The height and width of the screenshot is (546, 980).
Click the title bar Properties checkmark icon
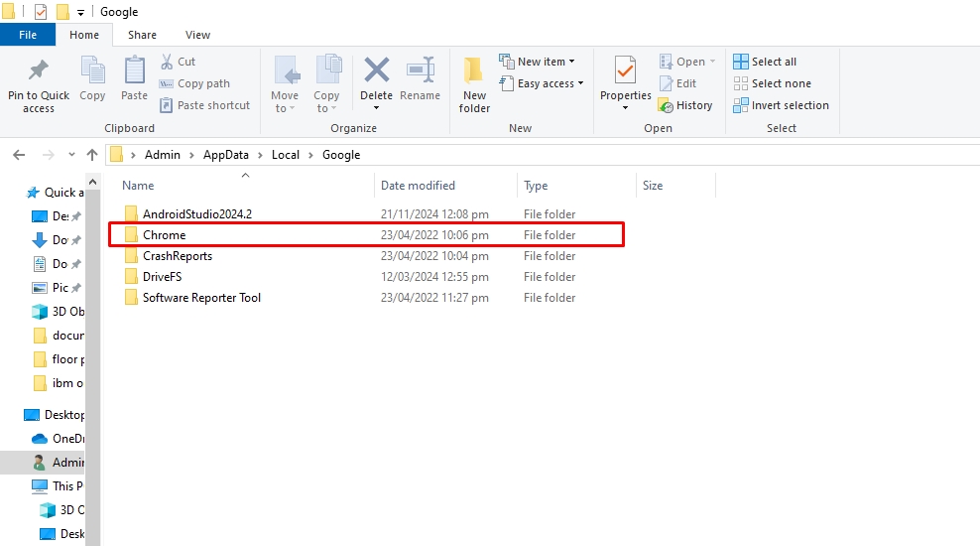pos(41,11)
